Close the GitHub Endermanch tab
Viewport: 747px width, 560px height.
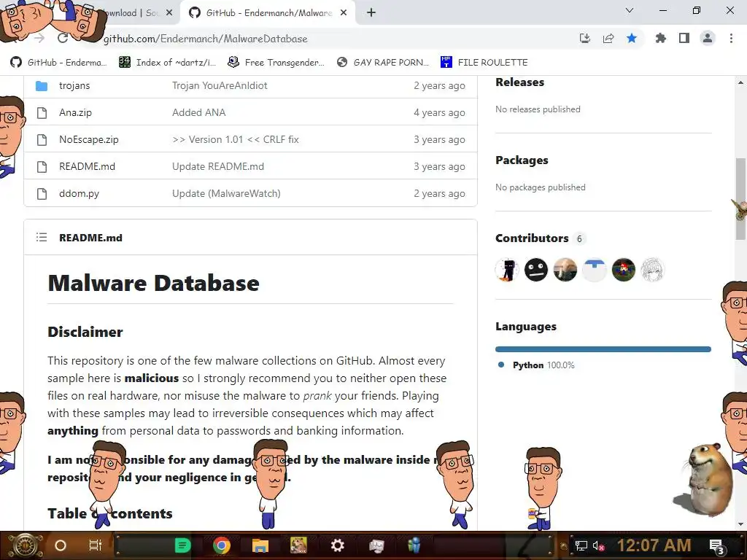tap(344, 13)
